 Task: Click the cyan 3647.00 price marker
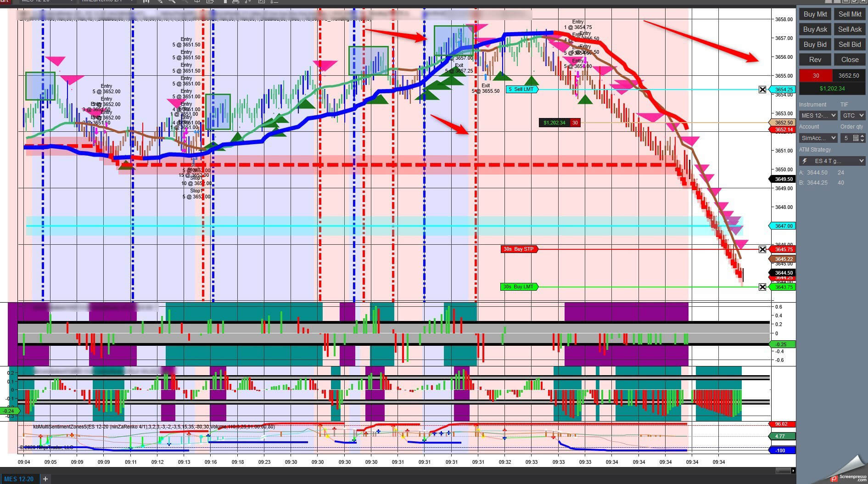point(783,226)
